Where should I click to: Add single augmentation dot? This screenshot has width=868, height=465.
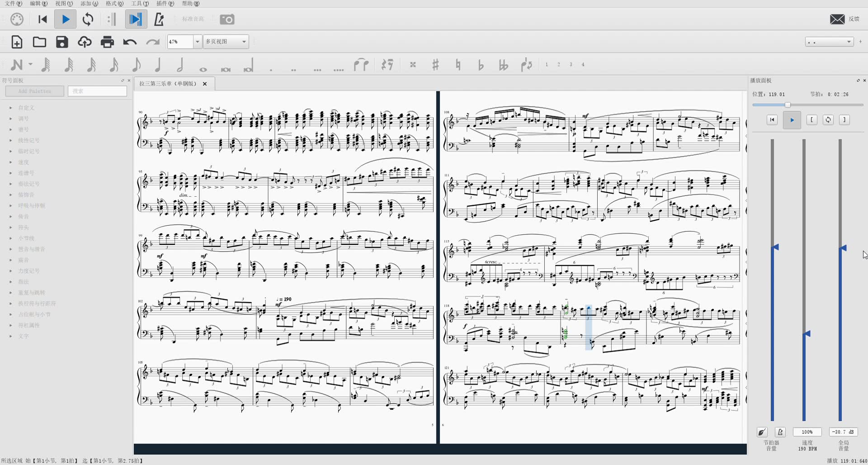coord(271,70)
